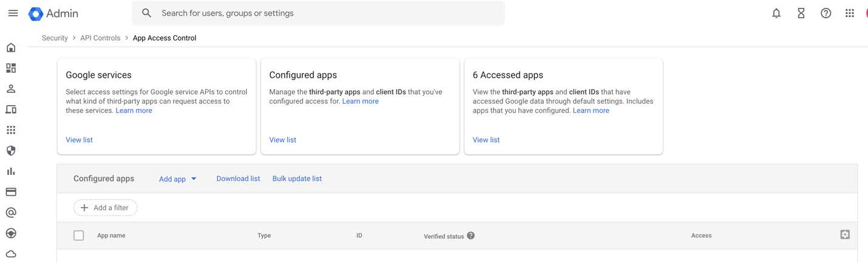Click the Google services card title
868x263 pixels.
[x=98, y=75]
